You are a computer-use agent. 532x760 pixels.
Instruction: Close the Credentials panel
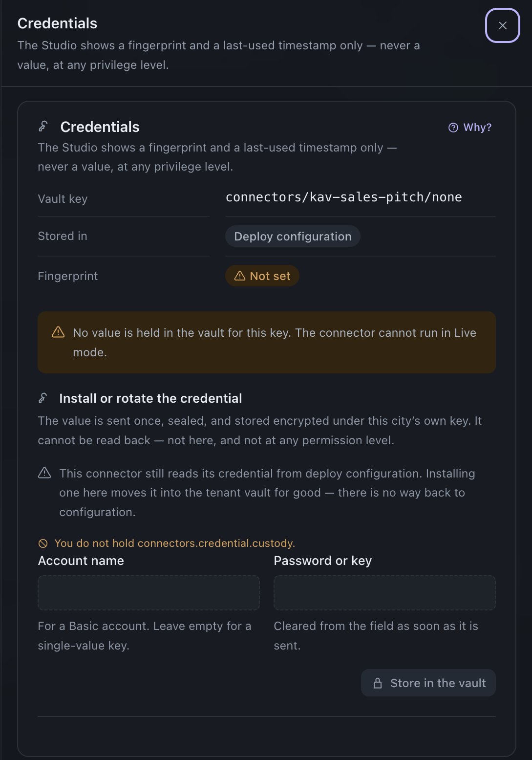click(x=502, y=25)
